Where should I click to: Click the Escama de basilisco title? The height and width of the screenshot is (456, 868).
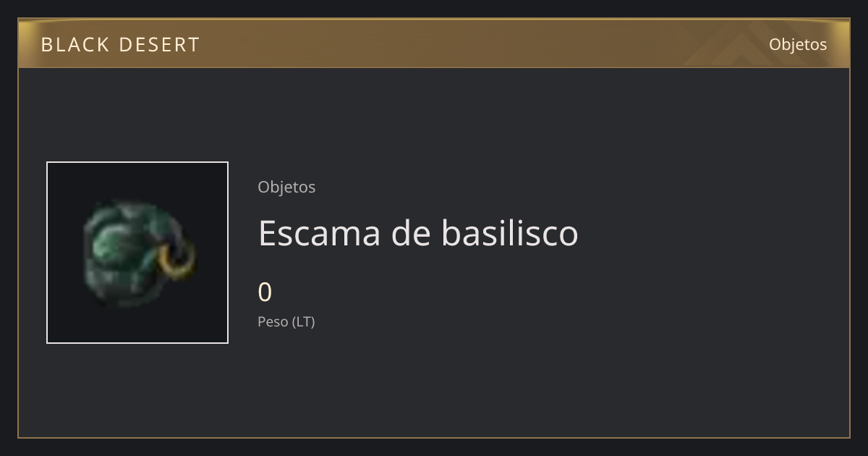[x=418, y=233]
